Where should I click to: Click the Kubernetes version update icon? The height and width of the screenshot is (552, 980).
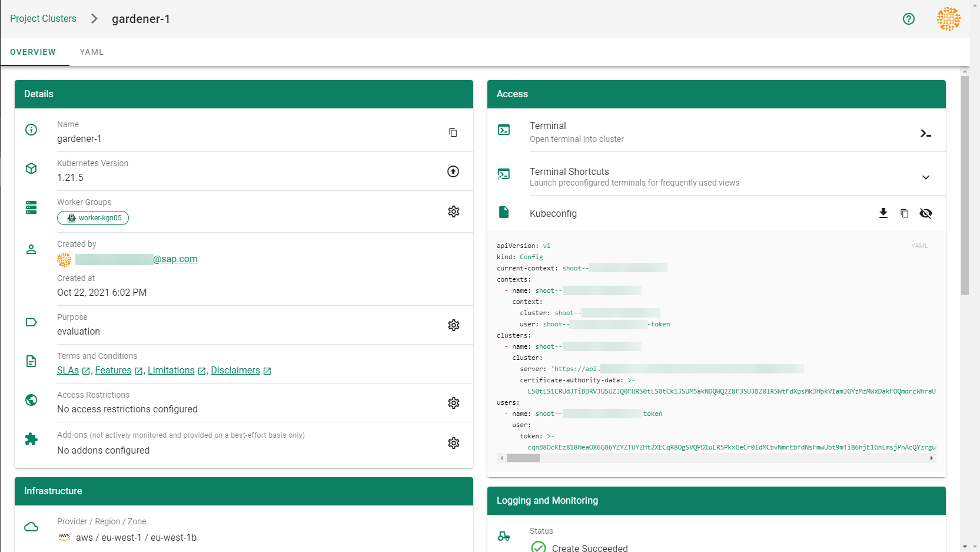click(453, 171)
